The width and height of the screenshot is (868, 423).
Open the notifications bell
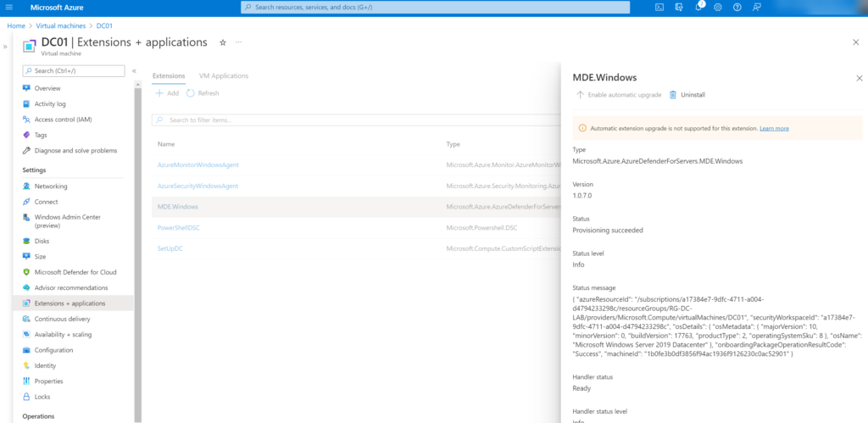click(x=698, y=7)
